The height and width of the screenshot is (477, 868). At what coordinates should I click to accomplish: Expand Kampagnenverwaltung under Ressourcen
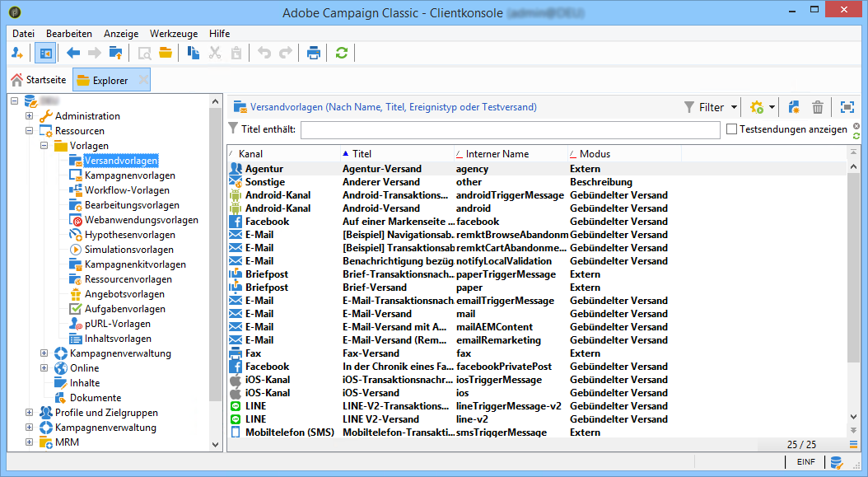pos(44,353)
